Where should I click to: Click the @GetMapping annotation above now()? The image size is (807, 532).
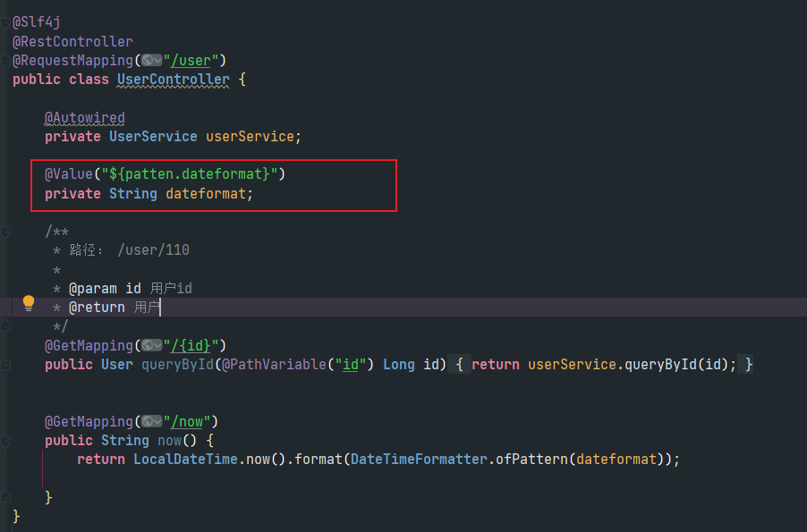click(x=89, y=422)
